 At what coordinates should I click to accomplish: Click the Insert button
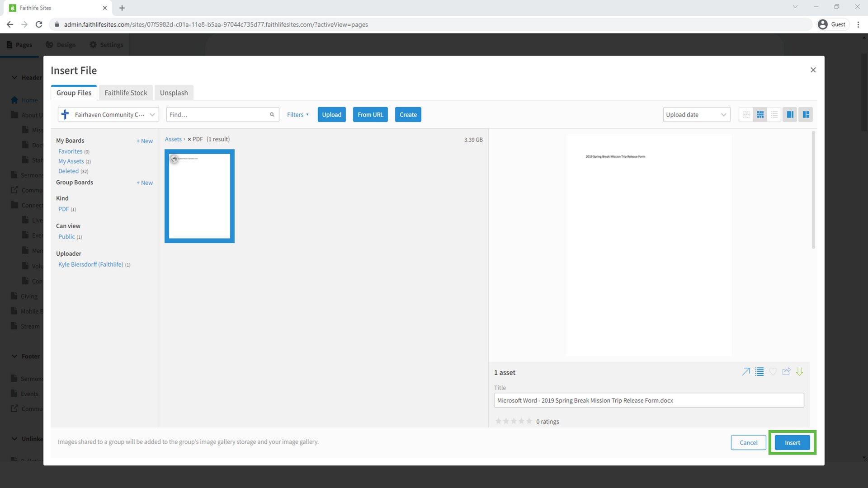click(793, 443)
